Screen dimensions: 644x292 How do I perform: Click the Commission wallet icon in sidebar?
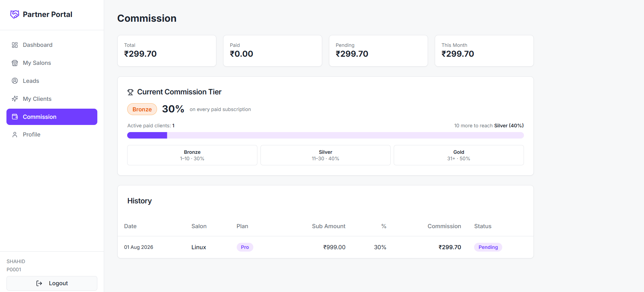pyautogui.click(x=15, y=117)
